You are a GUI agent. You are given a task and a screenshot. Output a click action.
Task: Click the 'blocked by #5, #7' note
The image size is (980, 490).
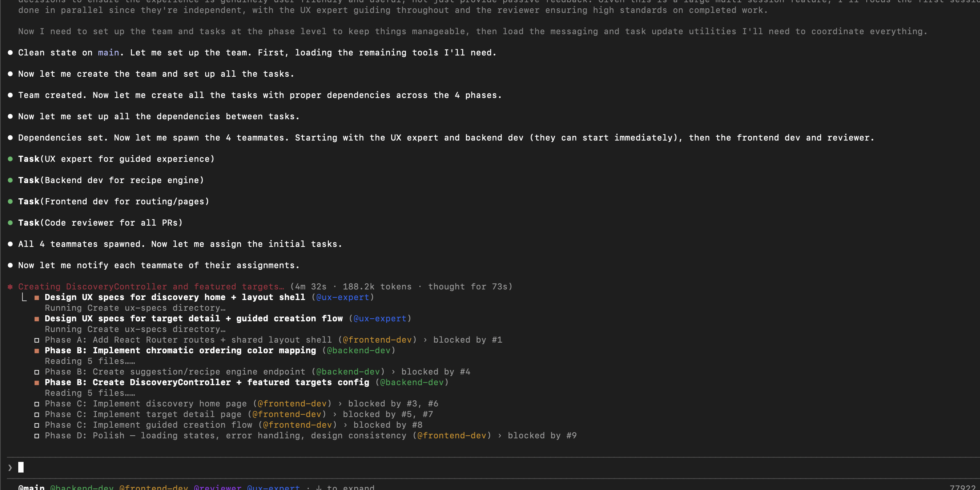click(388, 414)
